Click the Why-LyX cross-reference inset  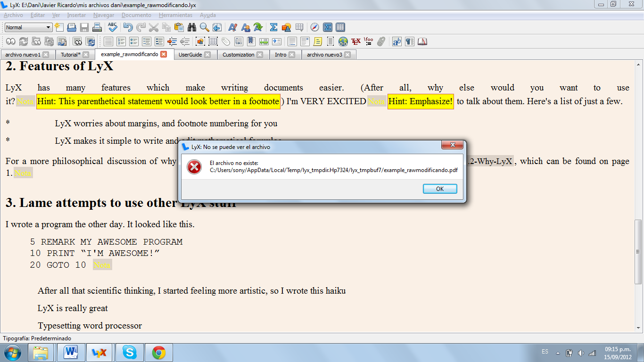click(x=490, y=161)
